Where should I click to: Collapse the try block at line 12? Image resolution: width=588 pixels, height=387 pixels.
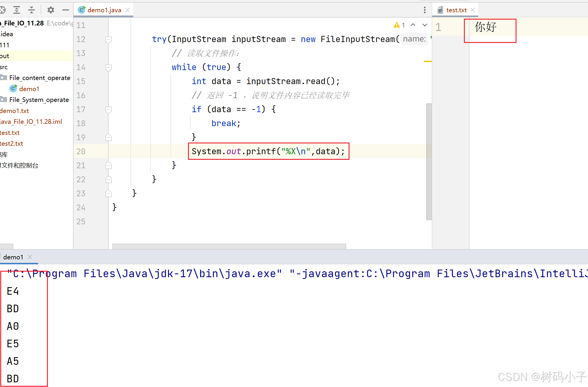108,39
